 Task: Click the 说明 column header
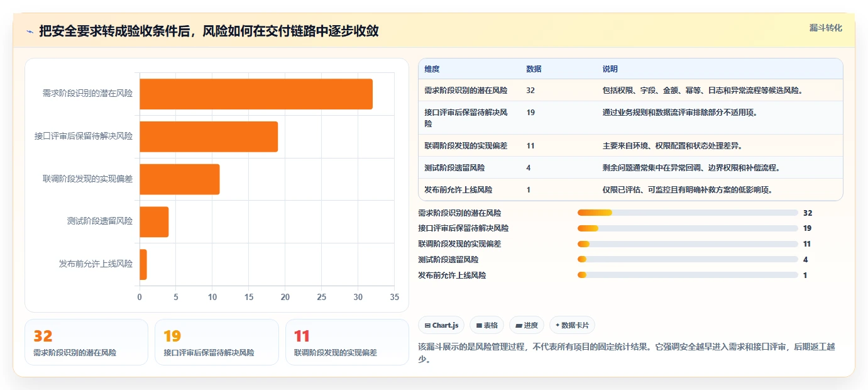pos(610,69)
